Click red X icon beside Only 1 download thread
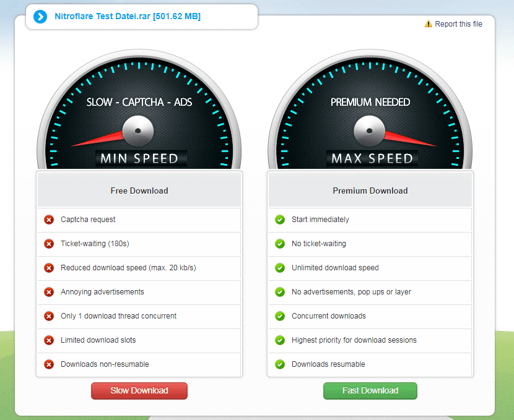 tap(49, 316)
